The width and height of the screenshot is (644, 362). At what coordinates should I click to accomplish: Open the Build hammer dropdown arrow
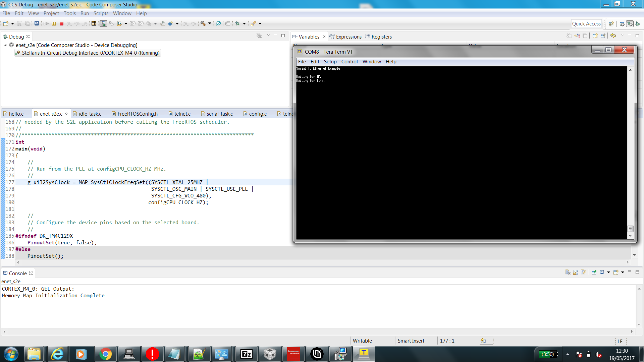coord(210,23)
